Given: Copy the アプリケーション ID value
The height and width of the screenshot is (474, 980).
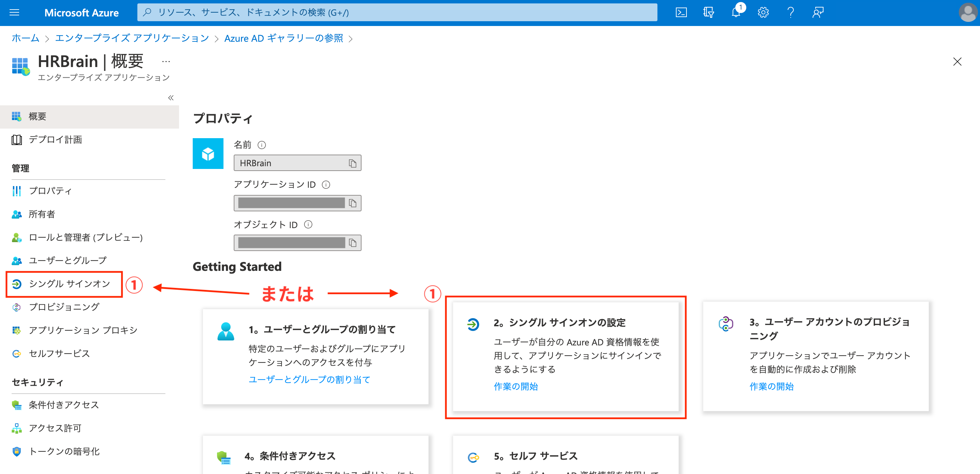Looking at the screenshot, I should click(352, 203).
